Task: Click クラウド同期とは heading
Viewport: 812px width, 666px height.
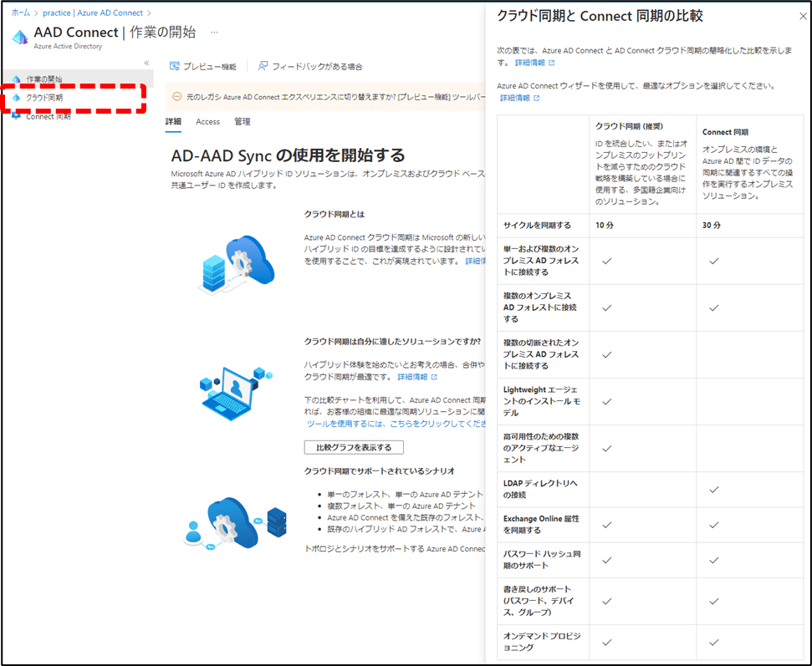Action: click(334, 214)
